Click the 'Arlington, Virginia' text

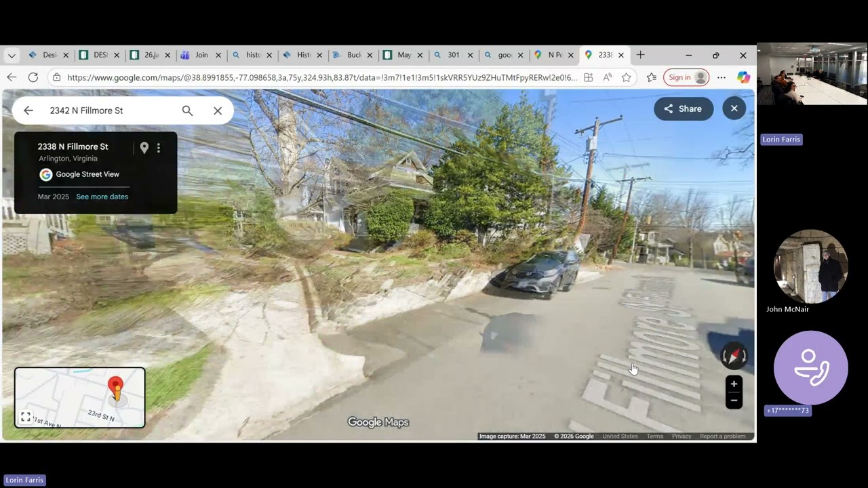68,159
